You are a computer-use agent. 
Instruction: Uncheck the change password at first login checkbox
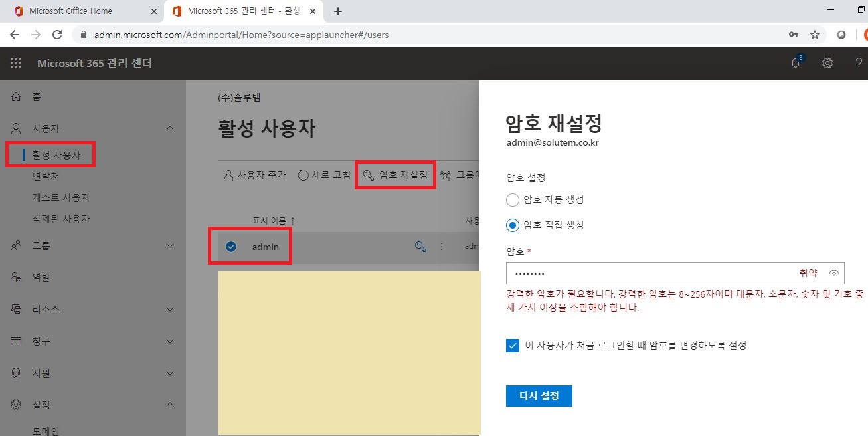tap(513, 346)
